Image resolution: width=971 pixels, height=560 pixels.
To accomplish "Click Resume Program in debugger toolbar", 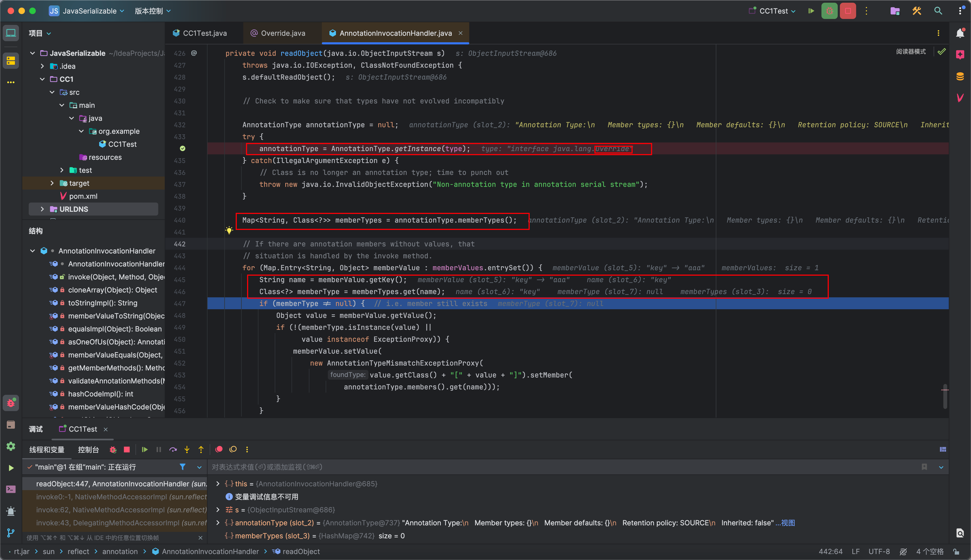I will 145,449.
